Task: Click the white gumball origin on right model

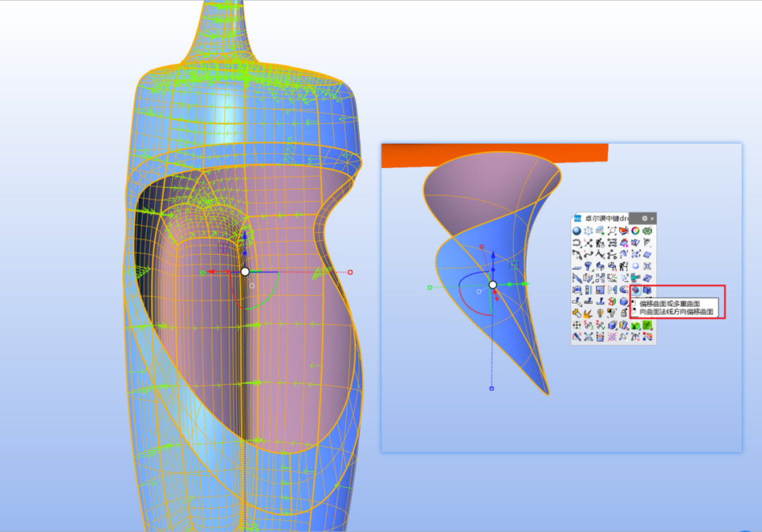Action: click(x=492, y=285)
